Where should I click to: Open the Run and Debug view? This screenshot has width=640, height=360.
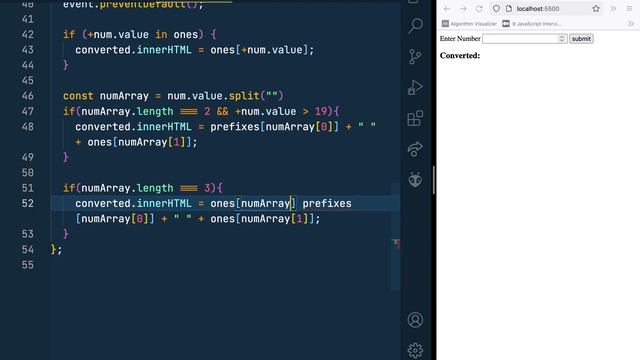(x=415, y=87)
